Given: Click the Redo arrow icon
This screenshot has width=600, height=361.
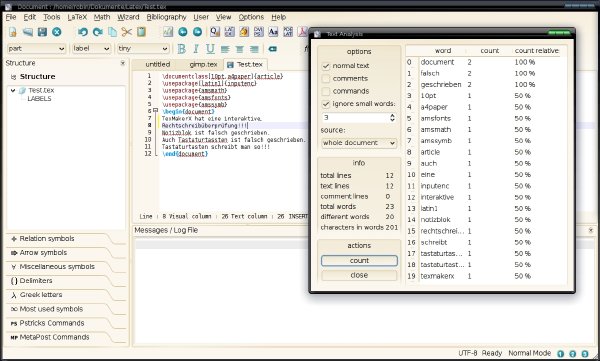Looking at the screenshot, I should click(98, 32).
